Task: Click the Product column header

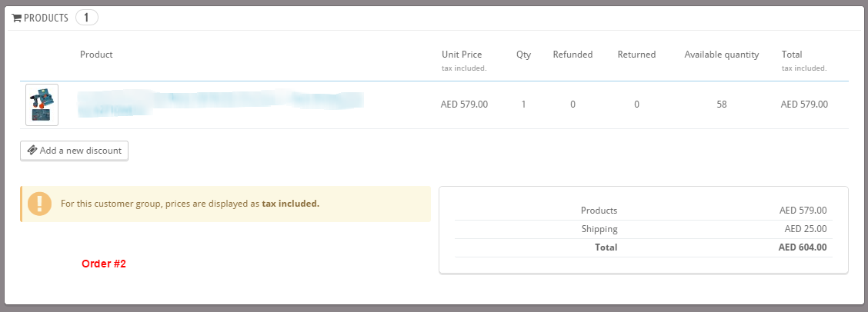Action: click(x=96, y=55)
